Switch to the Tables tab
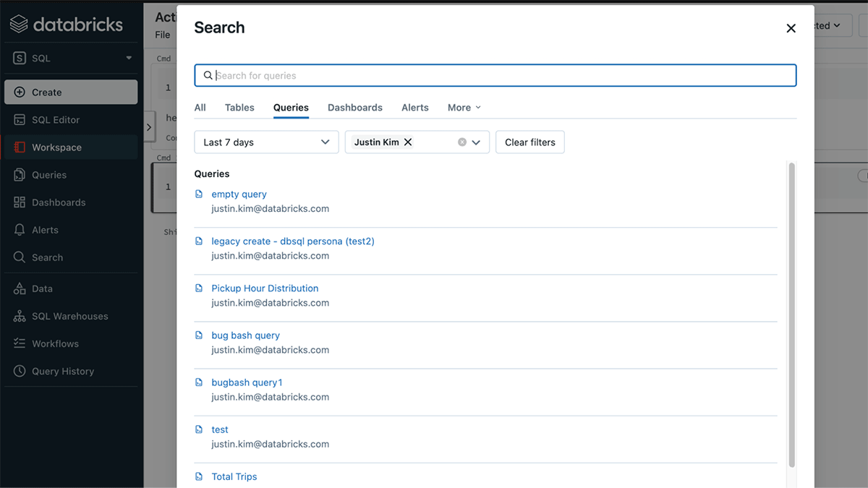Viewport: 868px width, 488px height. (239, 108)
